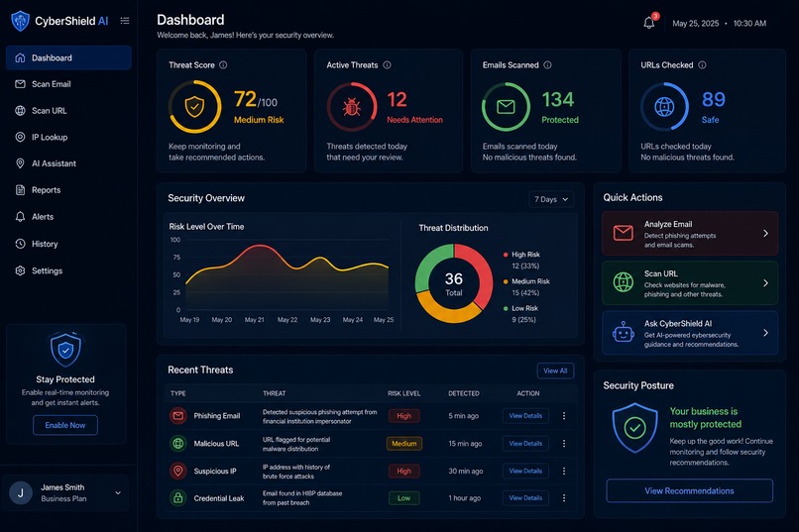Click green Low Risk donut segment
Image resolution: width=799 pixels, height=532 pixels.
pos(426,265)
